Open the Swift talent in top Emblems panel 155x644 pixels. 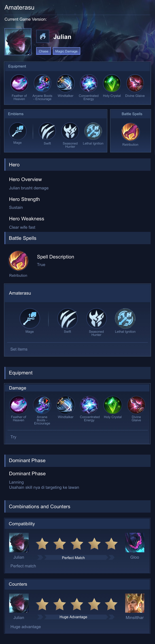tap(47, 131)
